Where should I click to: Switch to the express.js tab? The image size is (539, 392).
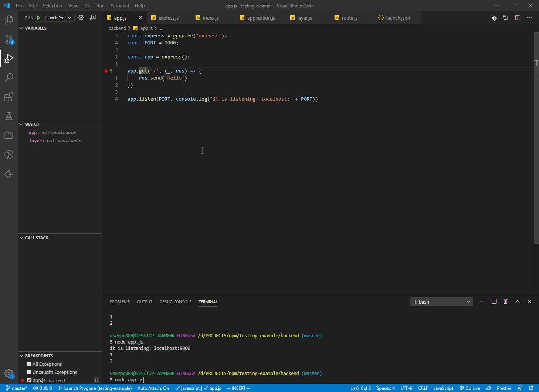click(168, 18)
